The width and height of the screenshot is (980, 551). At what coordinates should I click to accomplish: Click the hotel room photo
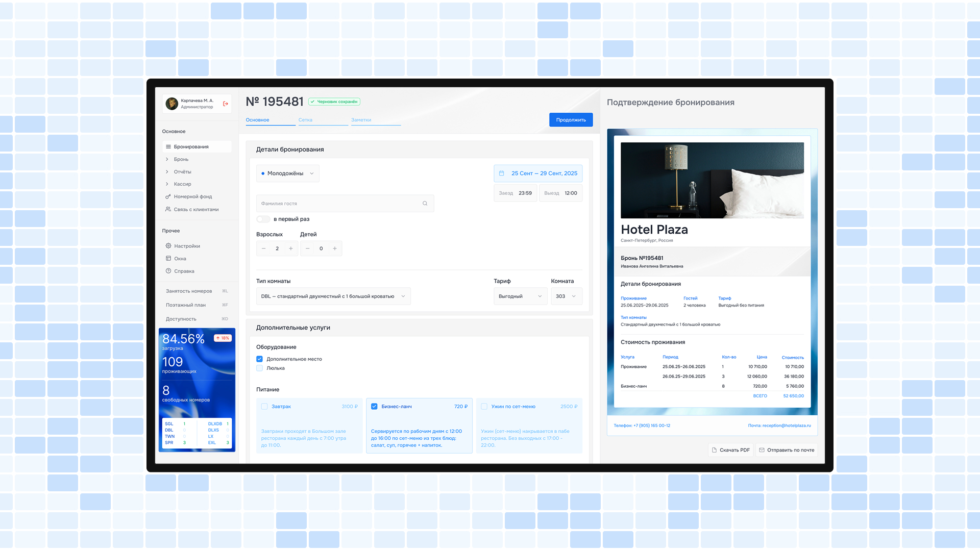pos(712,180)
